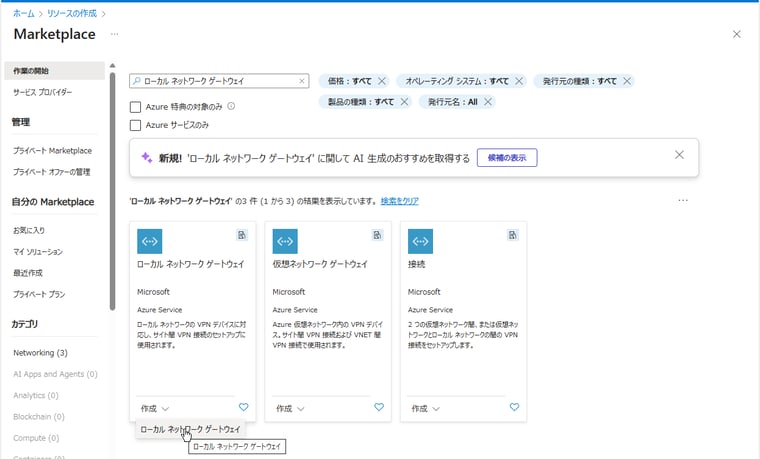Select Compute (0) category
This screenshot has height=459, width=760.
pos(36,438)
